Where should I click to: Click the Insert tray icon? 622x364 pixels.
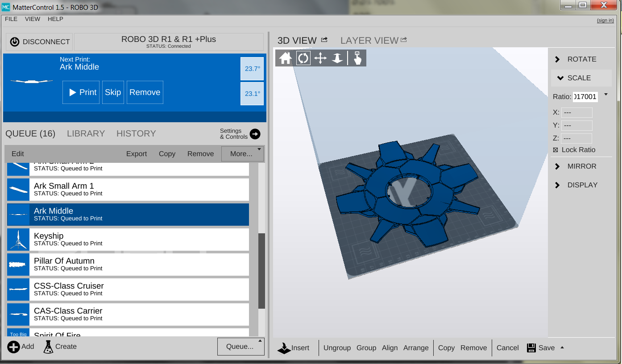pyautogui.click(x=284, y=348)
